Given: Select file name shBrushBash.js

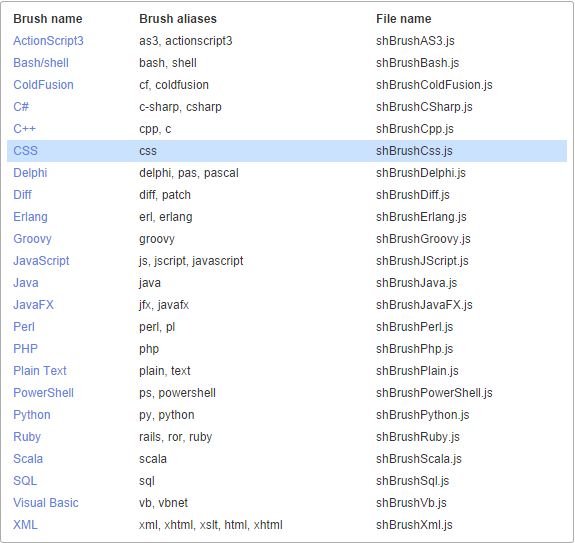Looking at the screenshot, I should (x=417, y=63).
